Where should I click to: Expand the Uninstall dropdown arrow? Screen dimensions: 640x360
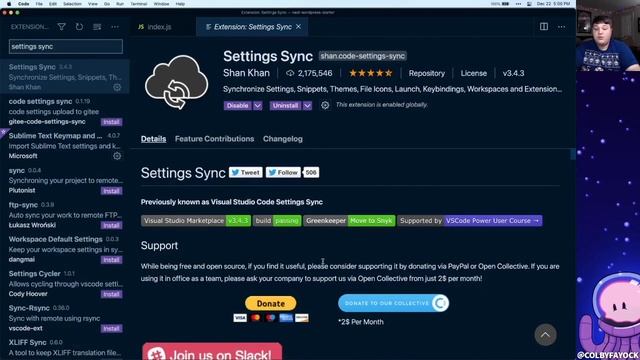(307, 105)
